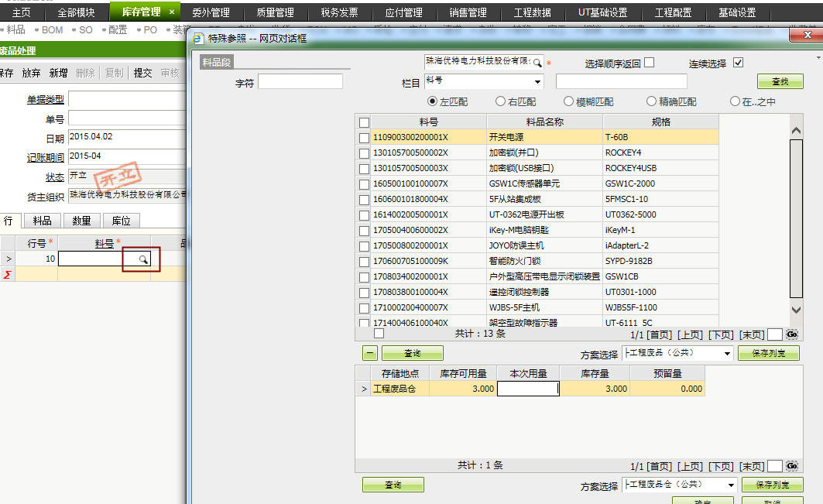Click the green 查找 button
Image resolution: width=823 pixels, height=504 pixels.
point(780,81)
